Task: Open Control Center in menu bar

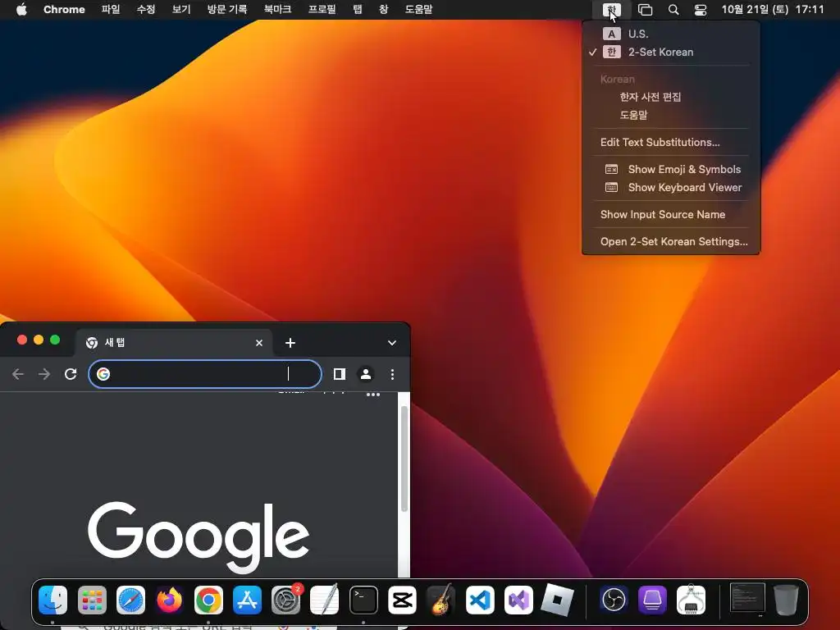Action: click(701, 9)
